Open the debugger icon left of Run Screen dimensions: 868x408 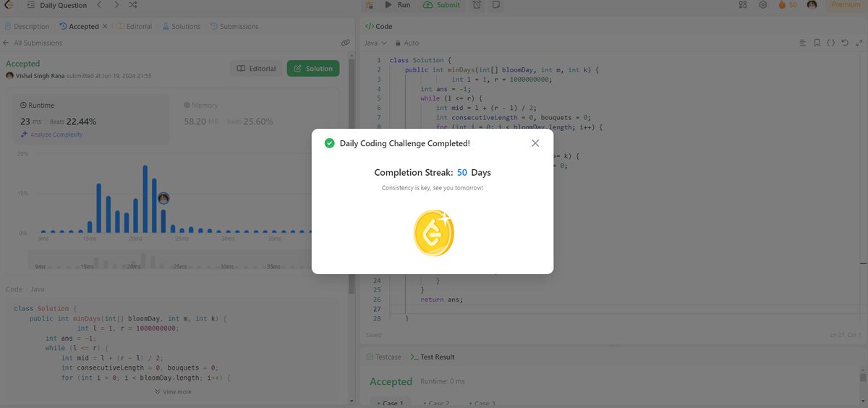point(370,5)
